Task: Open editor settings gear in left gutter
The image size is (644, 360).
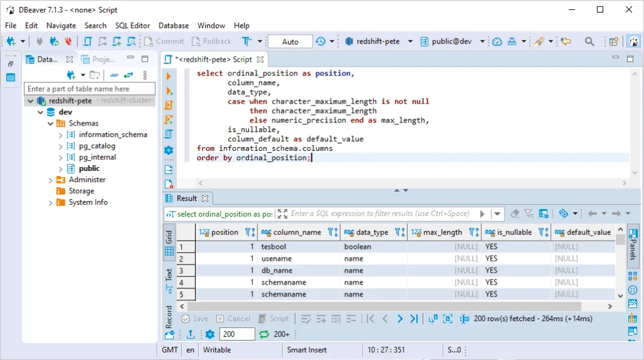Action: [x=169, y=150]
